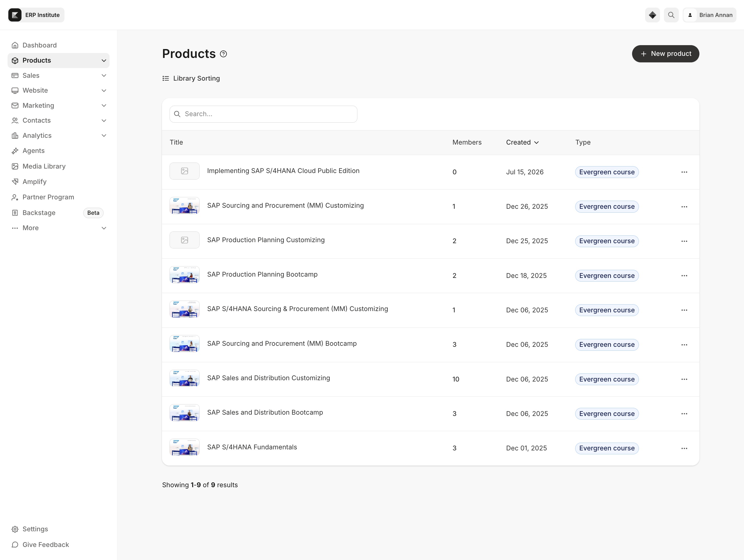Click the Members column header

pos(467,142)
